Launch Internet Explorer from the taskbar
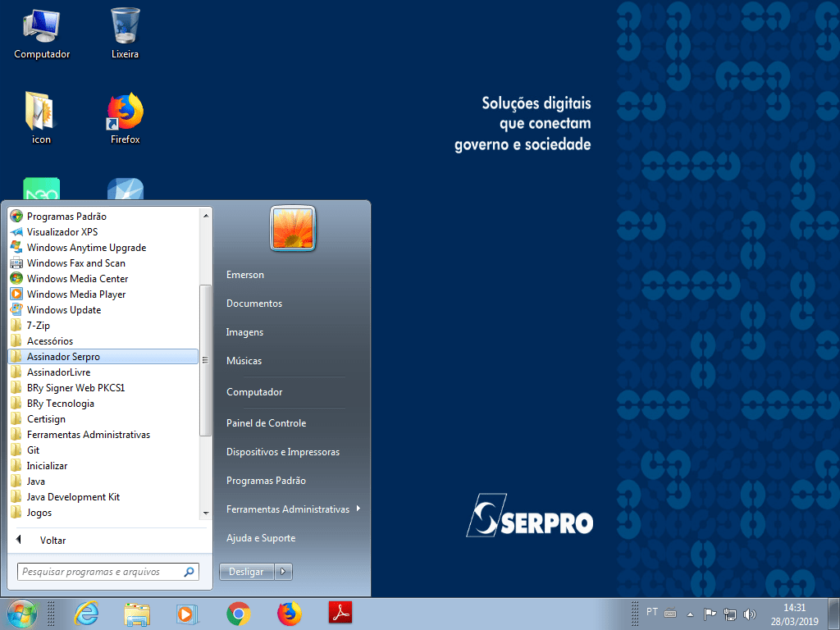The width and height of the screenshot is (840, 630). (86, 614)
